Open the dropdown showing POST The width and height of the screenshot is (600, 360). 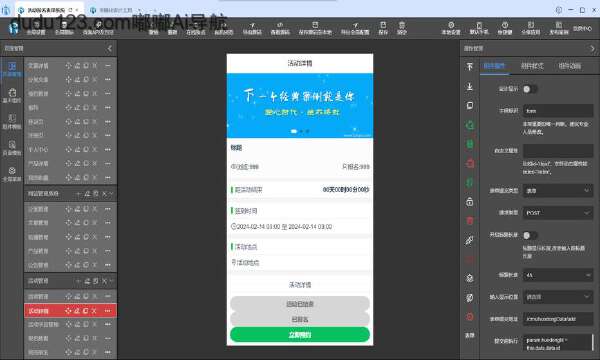(x=558, y=213)
